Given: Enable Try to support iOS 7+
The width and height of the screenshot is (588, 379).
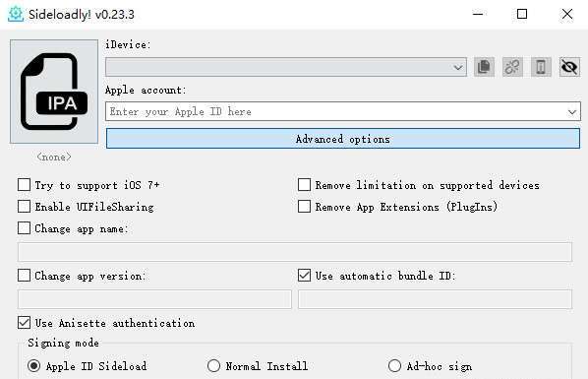Looking at the screenshot, I should pos(24,185).
